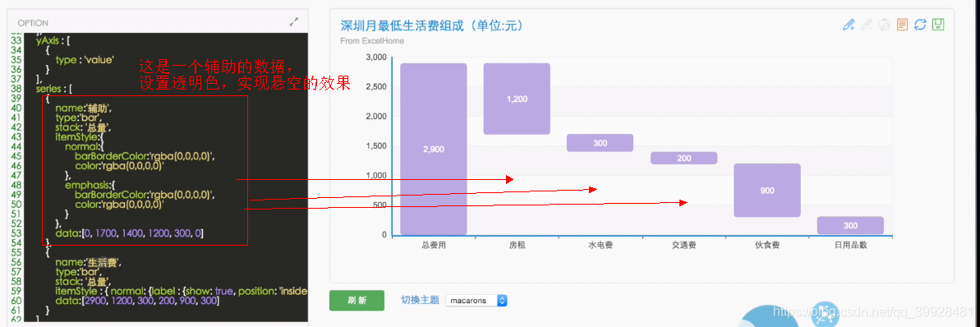This screenshot has height=327, width=980.
Task: Click line 59 itemStyle label show true
Action: click(x=182, y=292)
